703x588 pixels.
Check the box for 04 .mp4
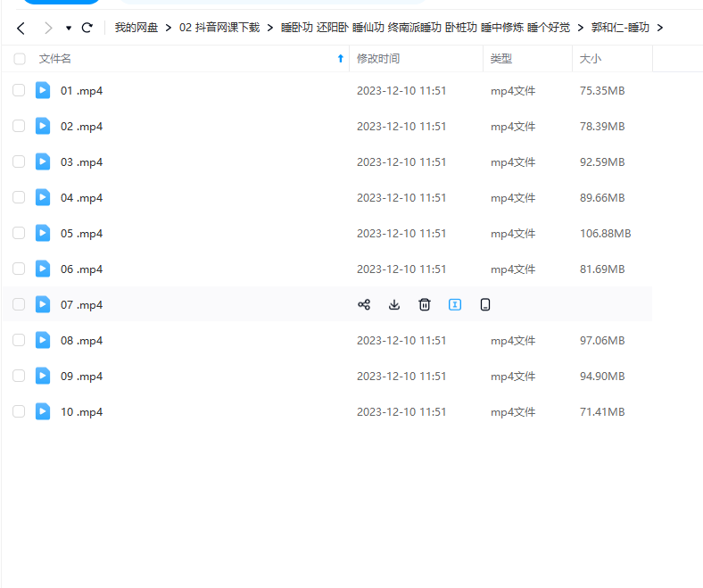19,197
